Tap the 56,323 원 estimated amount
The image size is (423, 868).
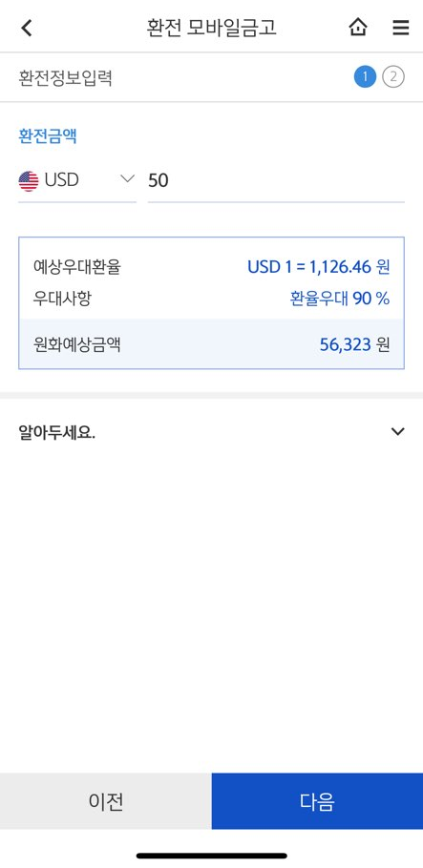tap(354, 344)
